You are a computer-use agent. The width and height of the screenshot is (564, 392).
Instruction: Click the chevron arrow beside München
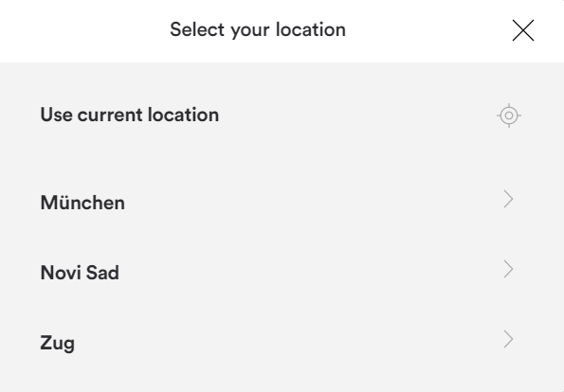[508, 199]
